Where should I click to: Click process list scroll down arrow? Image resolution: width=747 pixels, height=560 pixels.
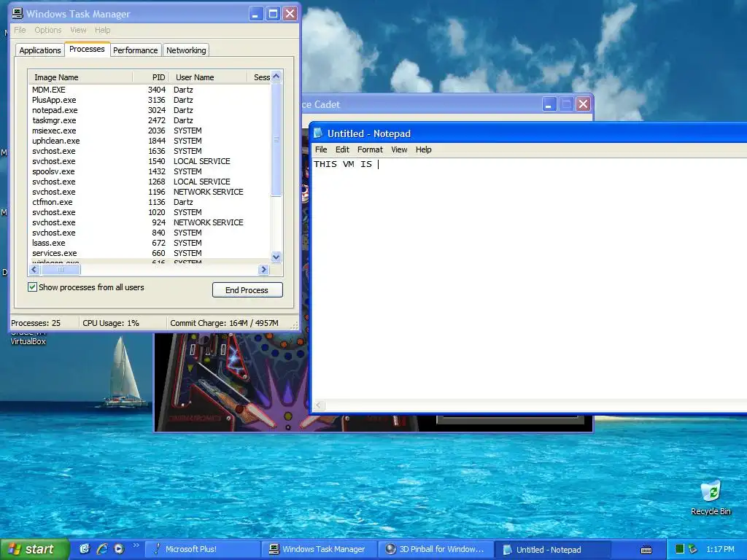[276, 257]
